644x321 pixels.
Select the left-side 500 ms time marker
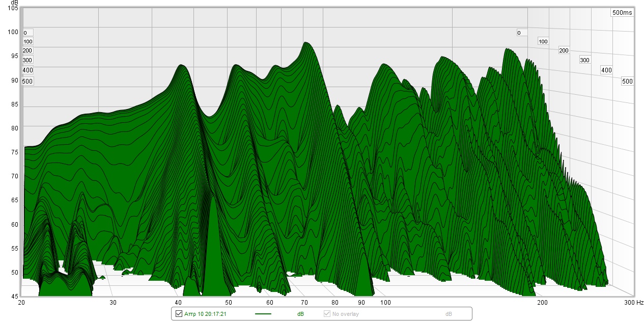coord(27,82)
